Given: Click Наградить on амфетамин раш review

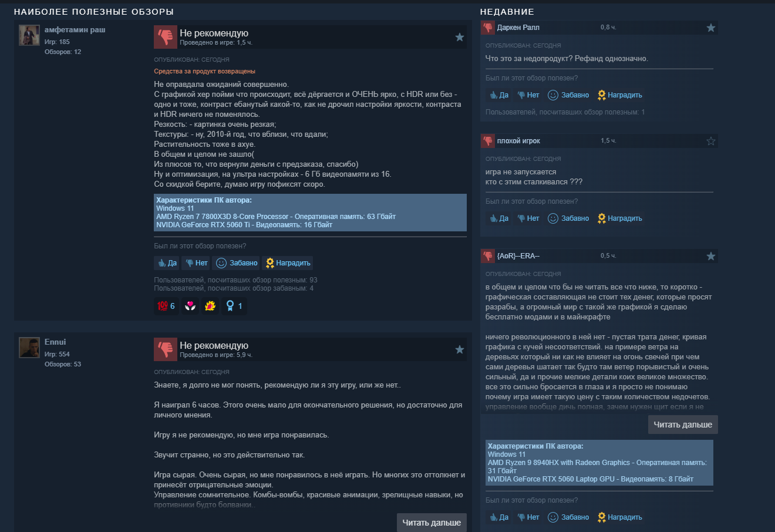Looking at the screenshot, I should click(x=288, y=263).
